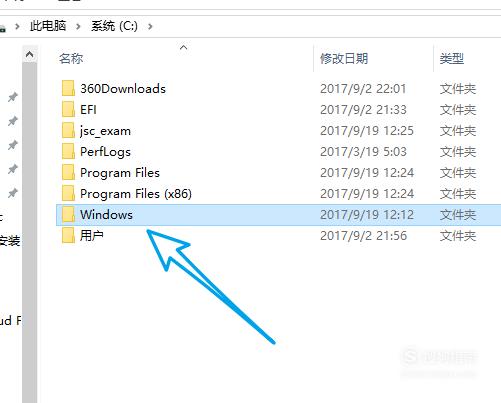This screenshot has width=501, height=403.
Task: Click the 用户 folder icon
Action: (x=68, y=236)
